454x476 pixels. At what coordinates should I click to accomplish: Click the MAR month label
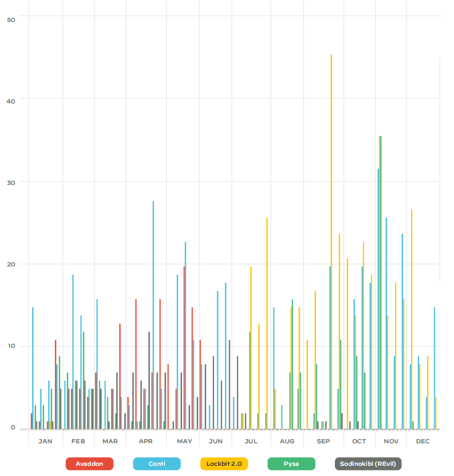[x=110, y=441]
